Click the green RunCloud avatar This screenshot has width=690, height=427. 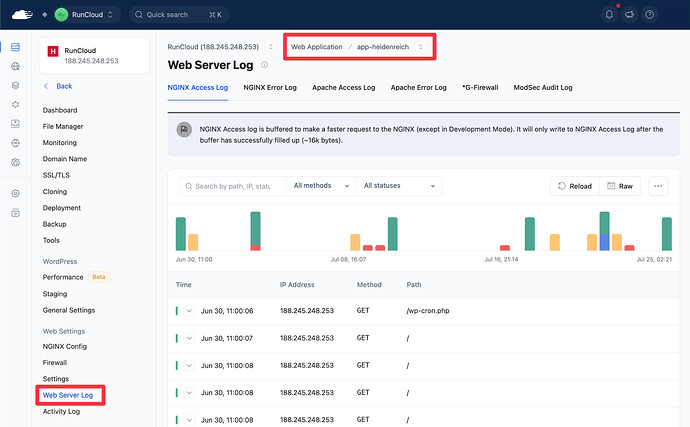pyautogui.click(x=61, y=15)
